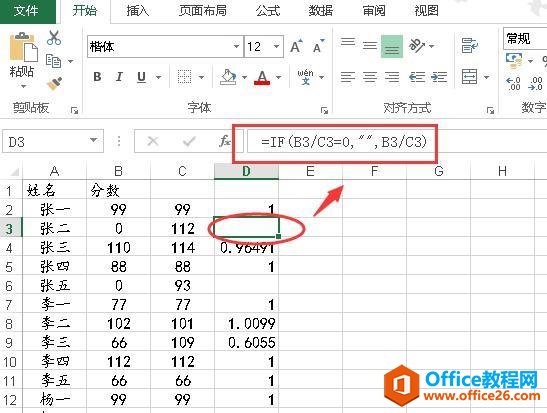This screenshot has width=547, height=413.
Task: Align text right
Action: 392,77
